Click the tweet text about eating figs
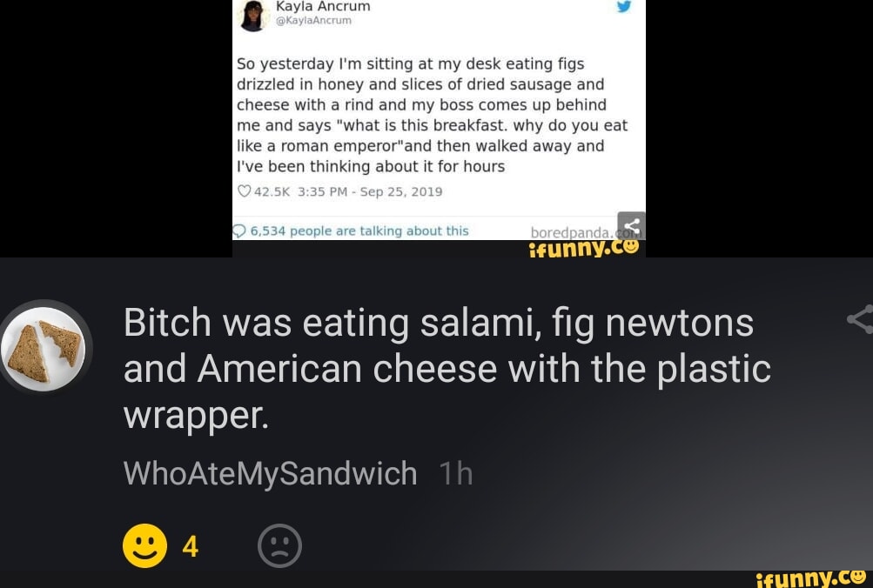This screenshot has height=588, width=873. pos(432,115)
